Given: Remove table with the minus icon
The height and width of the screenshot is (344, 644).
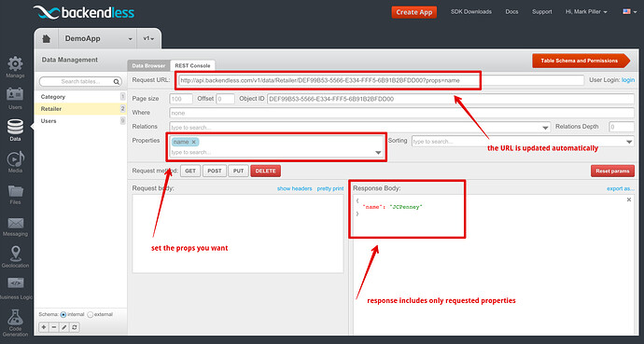Looking at the screenshot, I should tap(54, 327).
